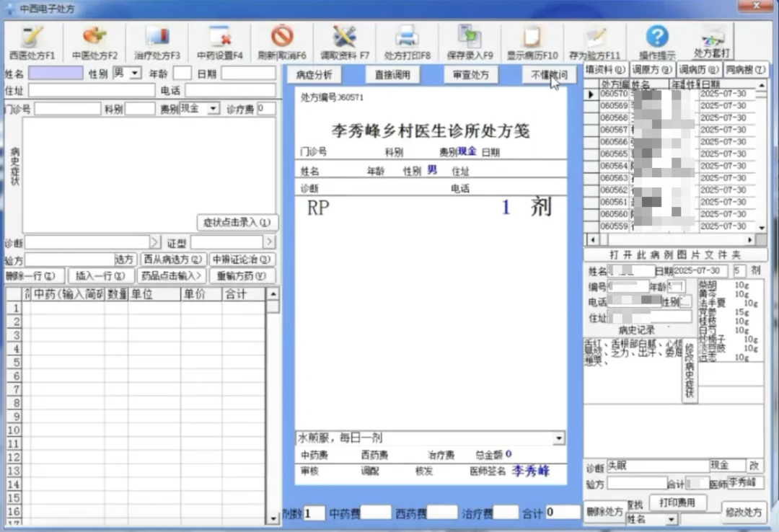
Task: Click the 姓名 input field
Action: click(56, 74)
